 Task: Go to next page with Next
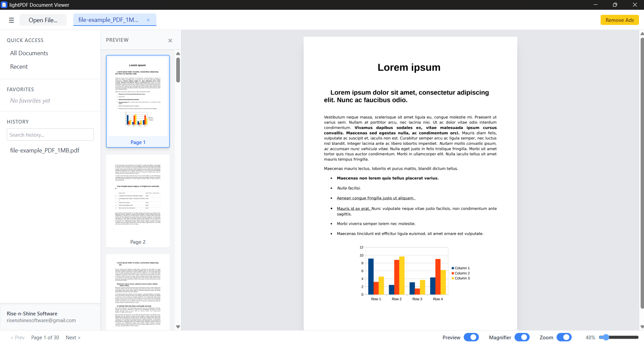[x=73, y=337]
